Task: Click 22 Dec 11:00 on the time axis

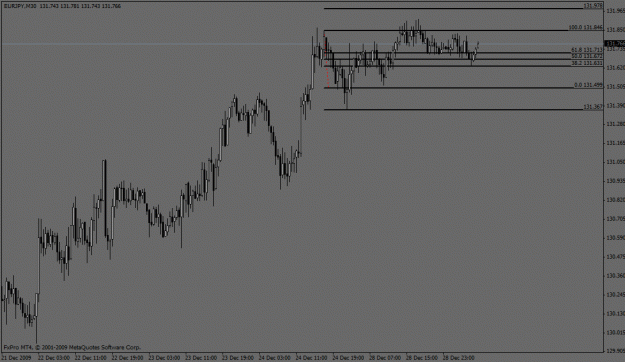Action: tap(90, 358)
